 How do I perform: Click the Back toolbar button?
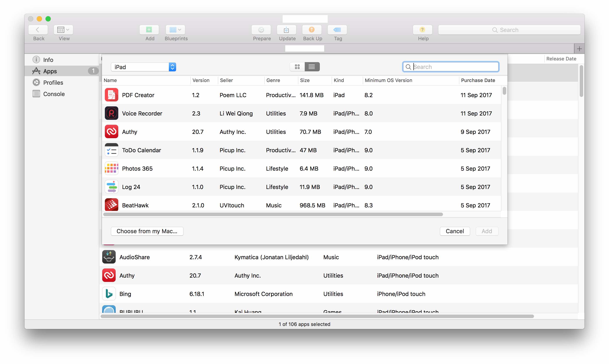(x=38, y=30)
